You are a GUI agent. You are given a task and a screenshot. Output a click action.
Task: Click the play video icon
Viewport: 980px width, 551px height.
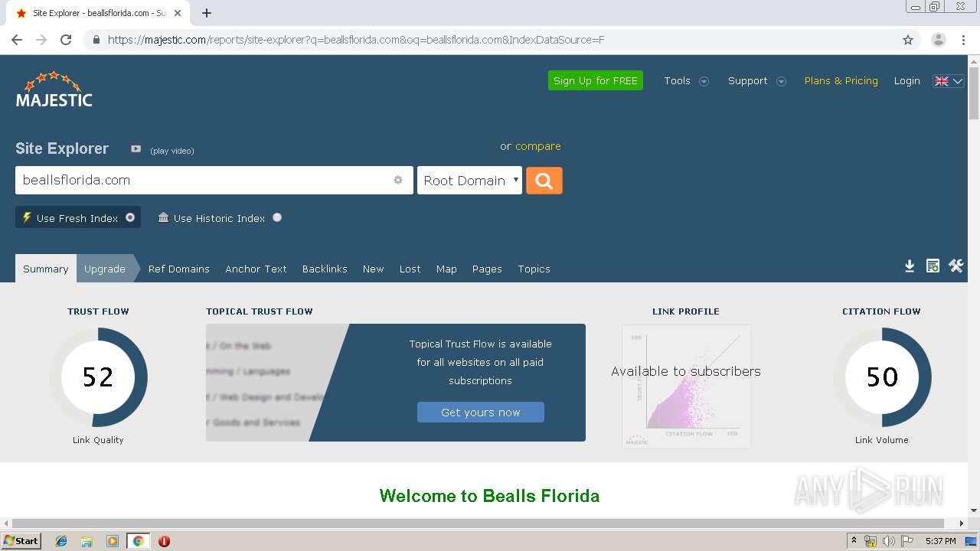pyautogui.click(x=136, y=149)
